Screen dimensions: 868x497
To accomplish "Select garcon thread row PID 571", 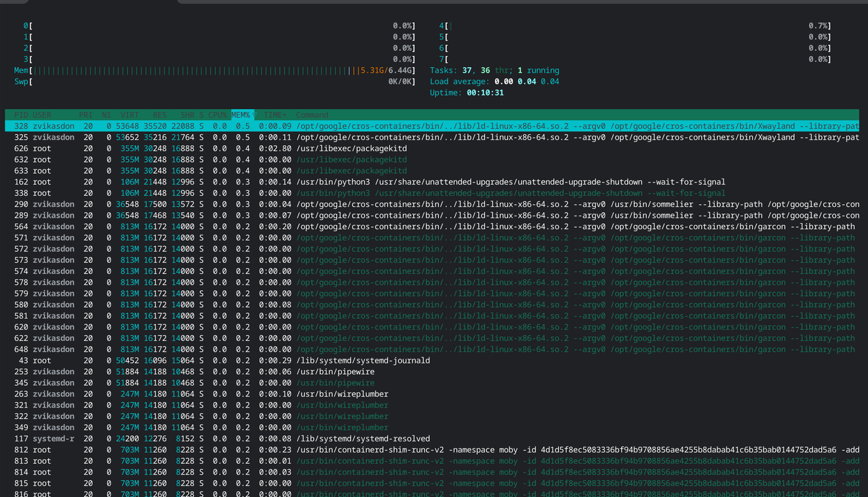I will [432, 237].
